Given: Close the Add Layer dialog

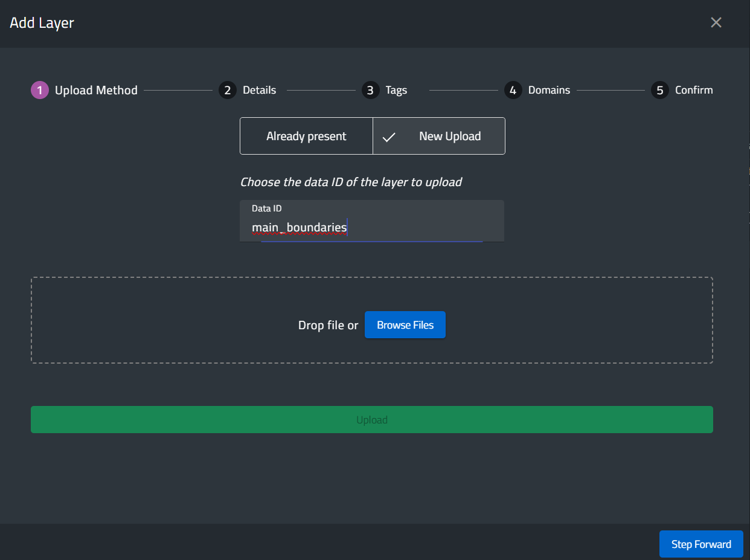Looking at the screenshot, I should tap(716, 23).
